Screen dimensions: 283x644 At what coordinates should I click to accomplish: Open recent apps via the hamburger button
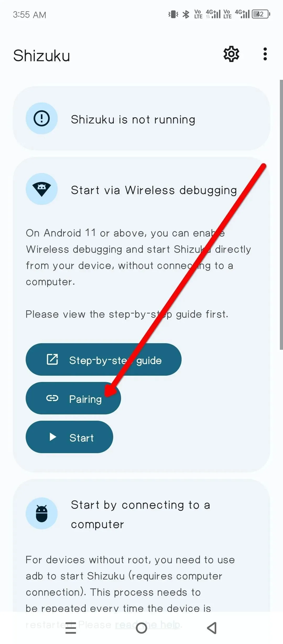71,628
